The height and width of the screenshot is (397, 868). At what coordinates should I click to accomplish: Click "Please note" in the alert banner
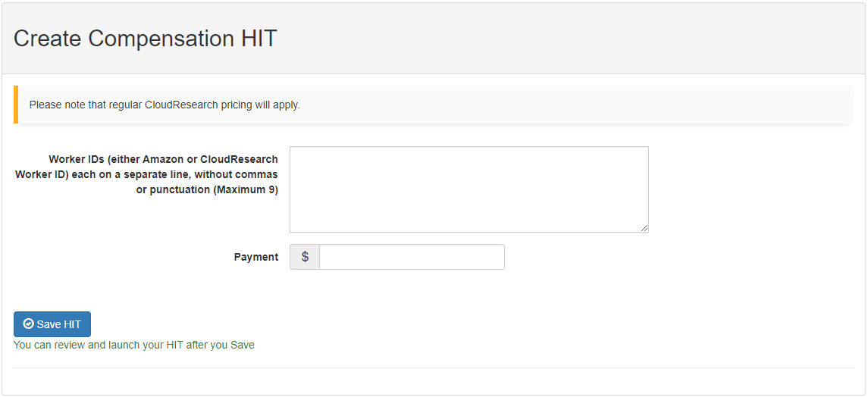point(57,105)
